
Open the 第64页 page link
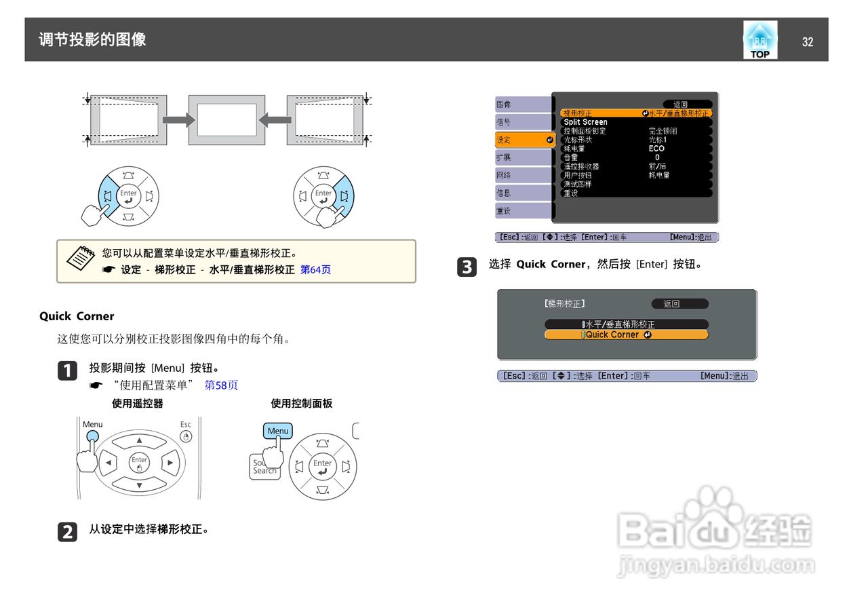(x=315, y=269)
